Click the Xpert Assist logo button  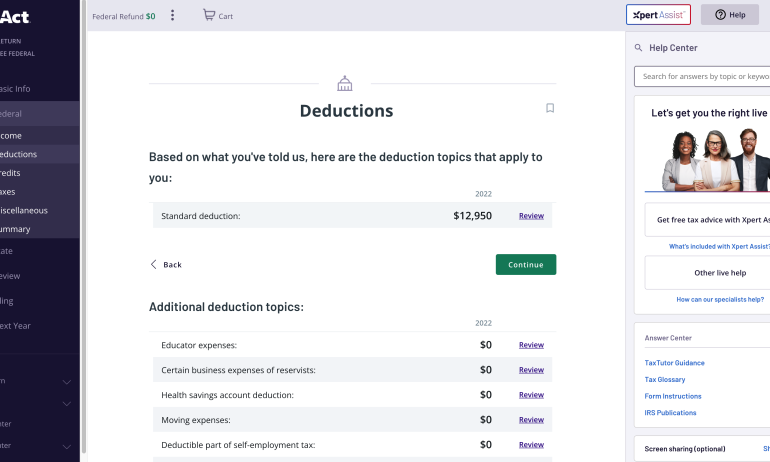coord(657,15)
